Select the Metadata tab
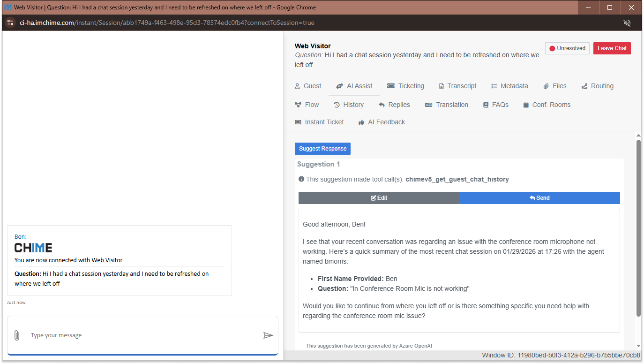The height and width of the screenshot is (364, 644). 509,86
